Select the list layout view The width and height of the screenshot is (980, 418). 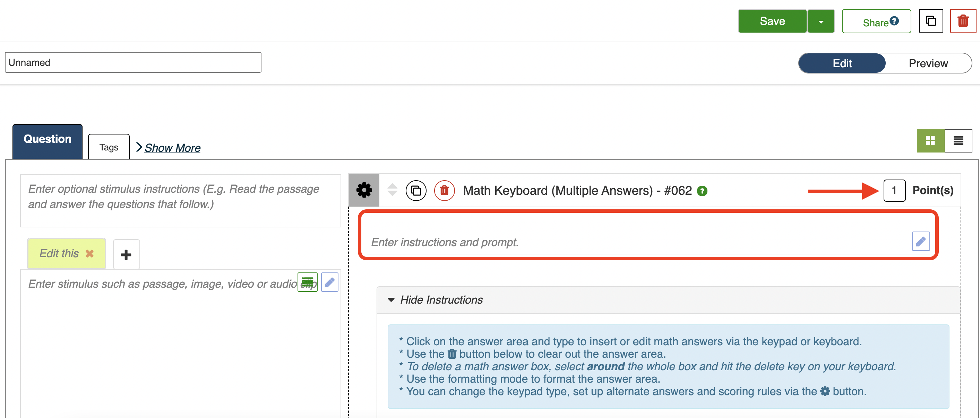click(x=958, y=140)
